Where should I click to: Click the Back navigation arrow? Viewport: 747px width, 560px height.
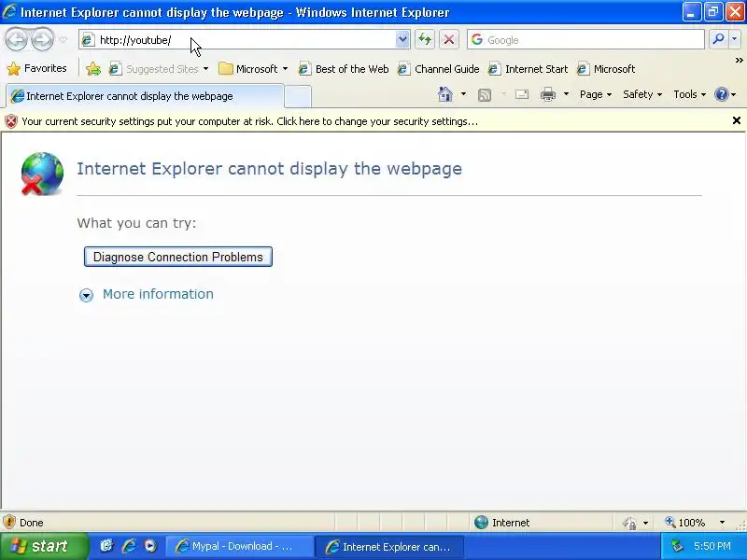(17, 40)
